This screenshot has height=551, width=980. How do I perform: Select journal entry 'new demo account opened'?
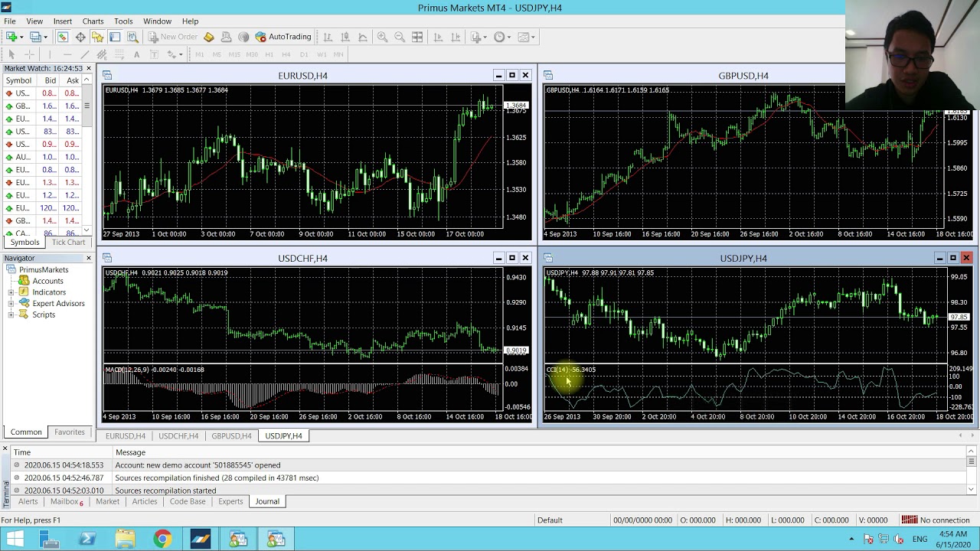pyautogui.click(x=490, y=465)
